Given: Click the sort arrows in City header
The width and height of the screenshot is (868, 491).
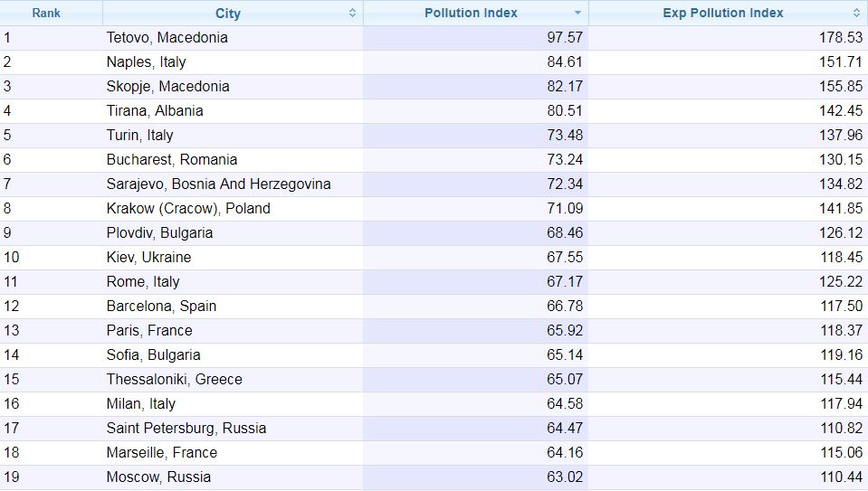Looking at the screenshot, I should 352,14.
